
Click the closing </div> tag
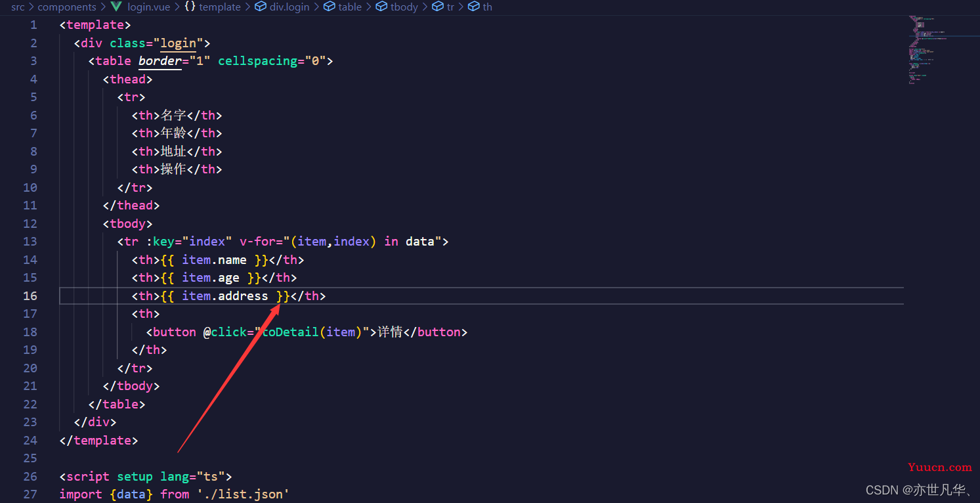(95, 422)
